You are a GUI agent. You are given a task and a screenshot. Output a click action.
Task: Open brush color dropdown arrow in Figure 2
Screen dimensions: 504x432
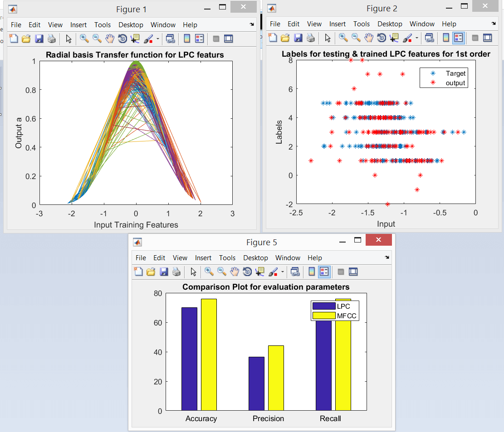pos(416,38)
